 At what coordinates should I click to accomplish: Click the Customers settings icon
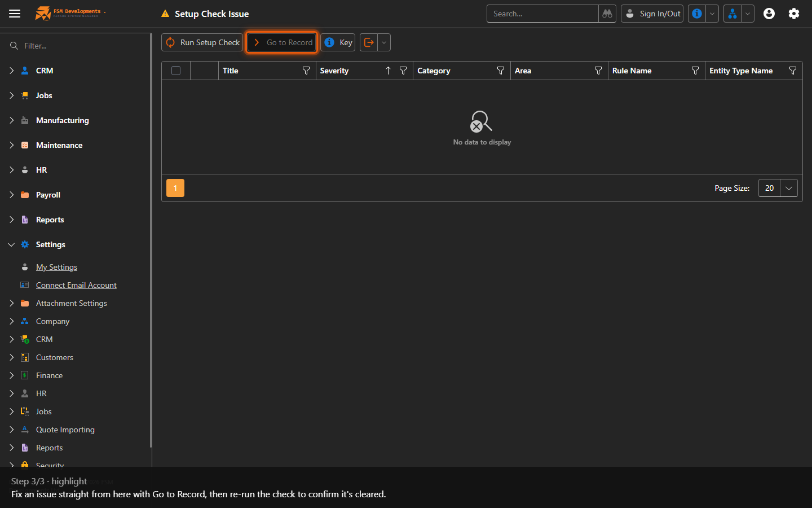tap(25, 357)
